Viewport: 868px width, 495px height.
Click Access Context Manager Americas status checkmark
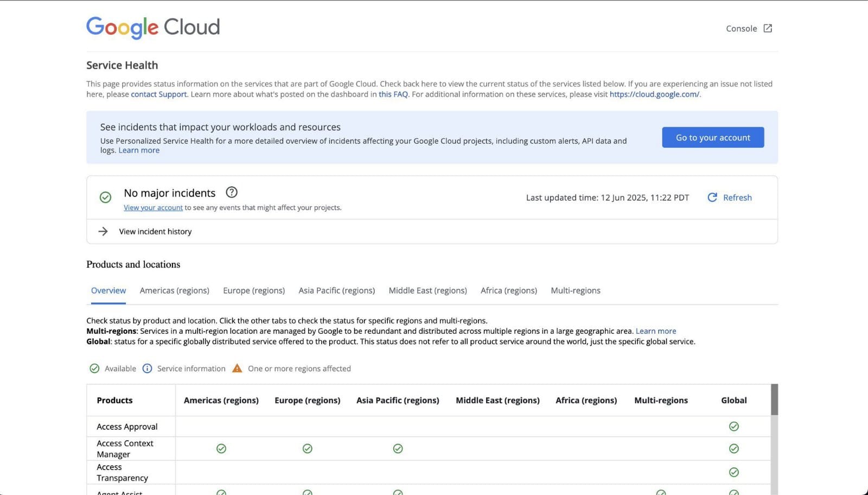coord(221,449)
